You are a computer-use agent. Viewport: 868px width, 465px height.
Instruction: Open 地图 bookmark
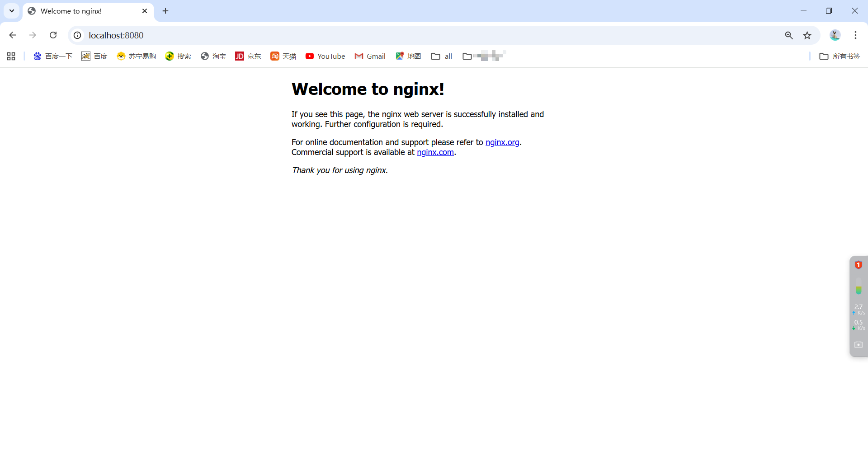(408, 56)
